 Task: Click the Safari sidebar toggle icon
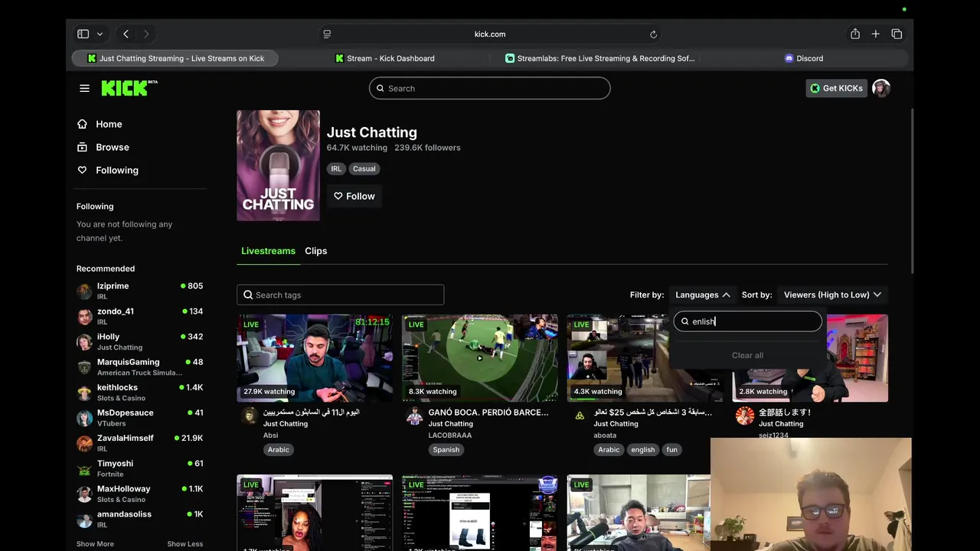point(83,34)
